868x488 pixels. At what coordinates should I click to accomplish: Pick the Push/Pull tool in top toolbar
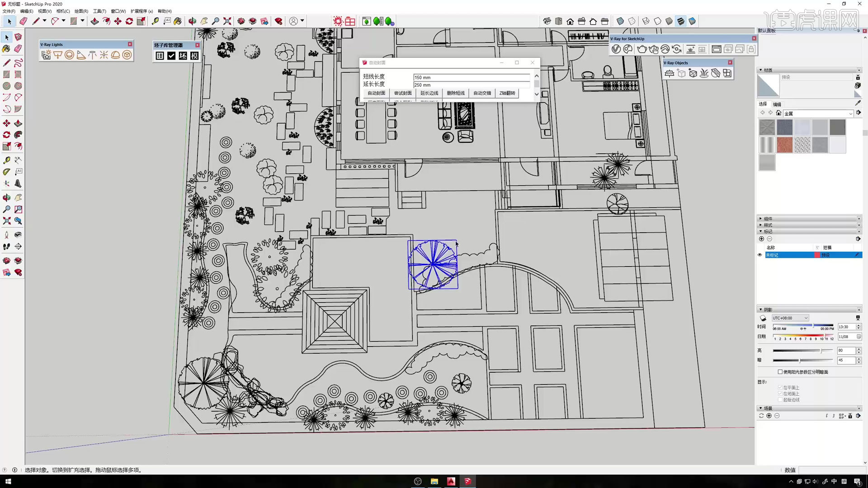[x=94, y=21]
